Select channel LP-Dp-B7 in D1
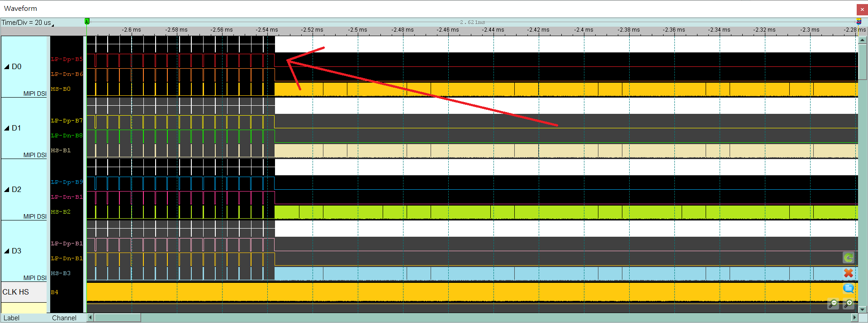Screen dimensions: 868x323 (66, 121)
